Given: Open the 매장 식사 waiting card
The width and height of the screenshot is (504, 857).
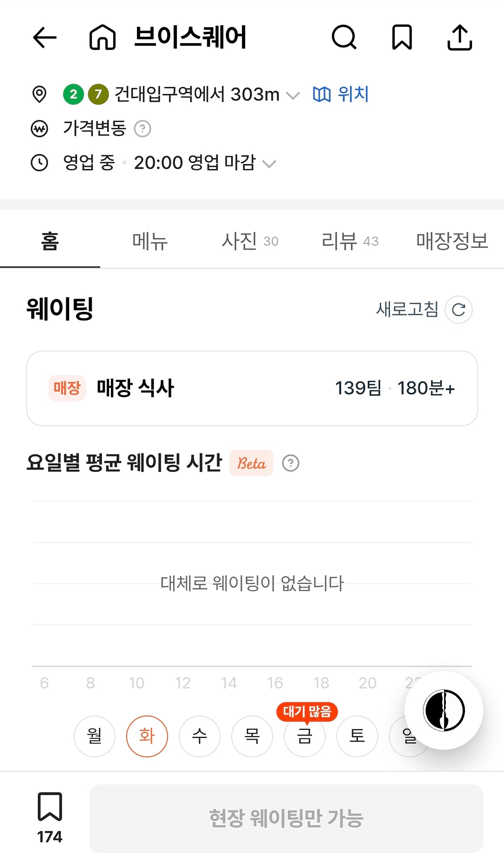Looking at the screenshot, I should (252, 388).
